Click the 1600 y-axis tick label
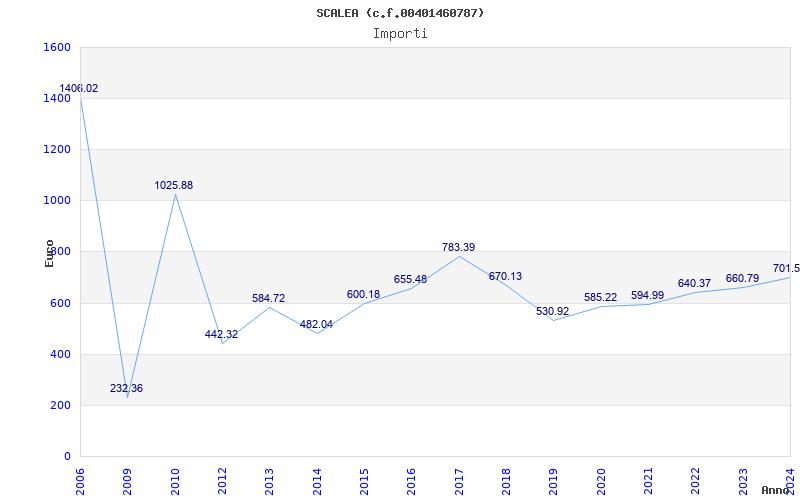Viewport: 800px width, 500px height. [x=57, y=47]
